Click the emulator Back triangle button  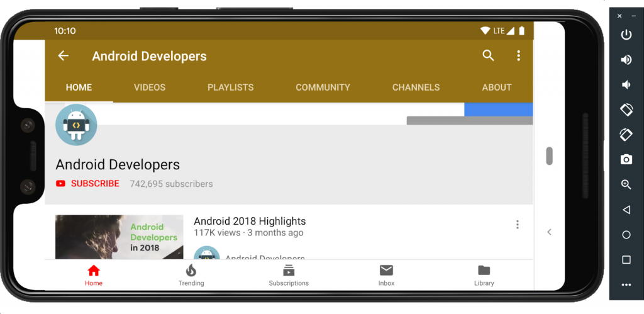click(x=626, y=210)
